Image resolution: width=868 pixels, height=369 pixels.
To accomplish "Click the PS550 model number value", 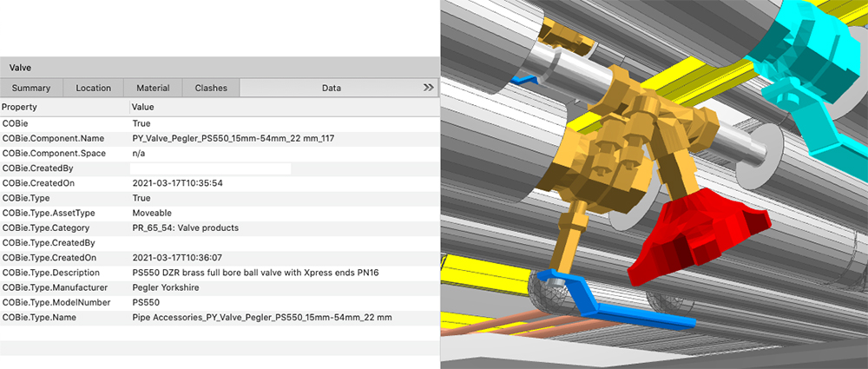I will (146, 302).
